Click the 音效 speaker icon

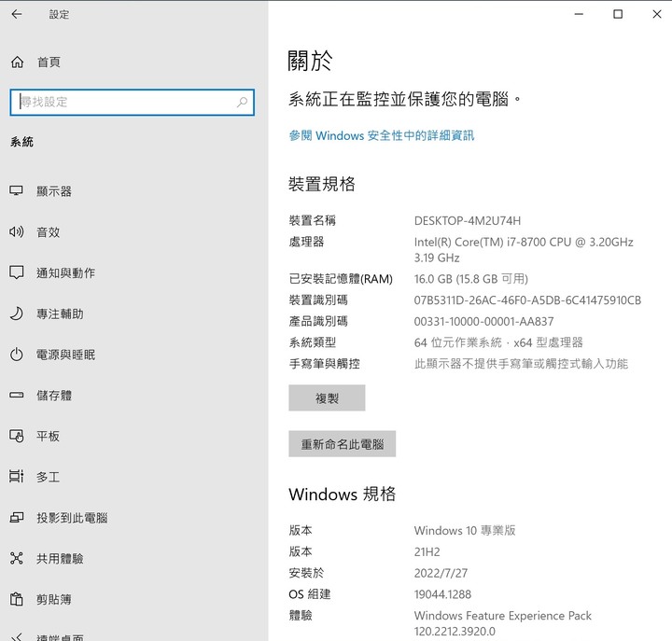[16, 231]
